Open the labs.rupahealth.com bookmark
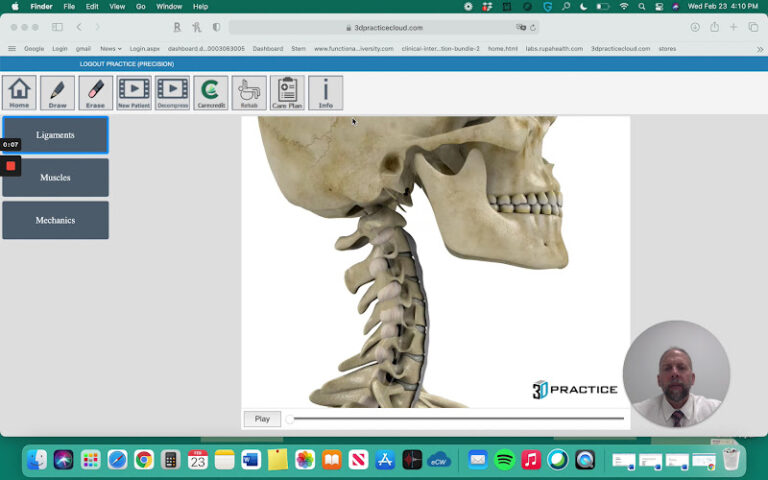The image size is (768, 480). (554, 48)
